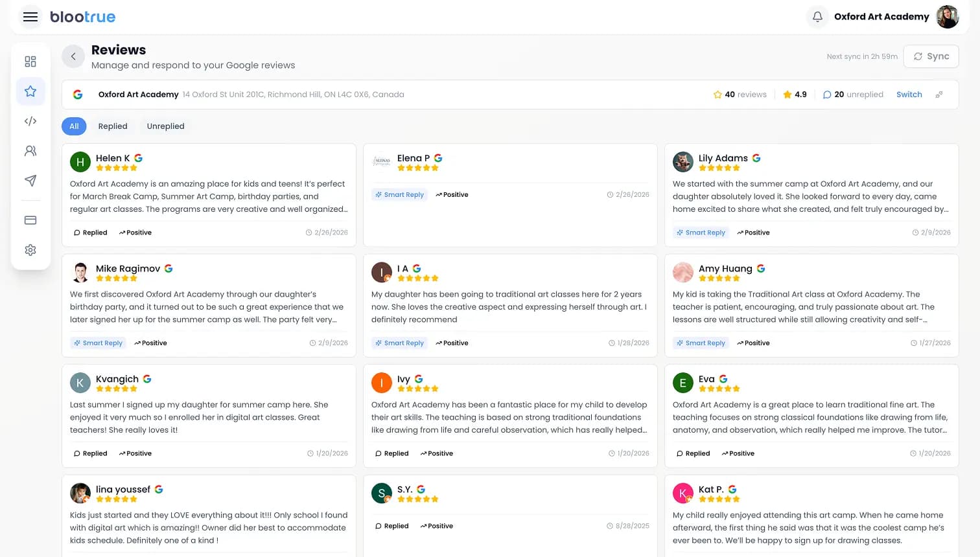980x557 pixels.
Task: Open Smart Reply for Elena P's review
Action: click(x=400, y=194)
